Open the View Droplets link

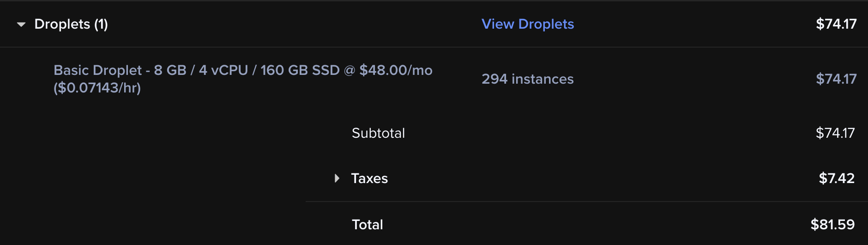[x=527, y=24]
